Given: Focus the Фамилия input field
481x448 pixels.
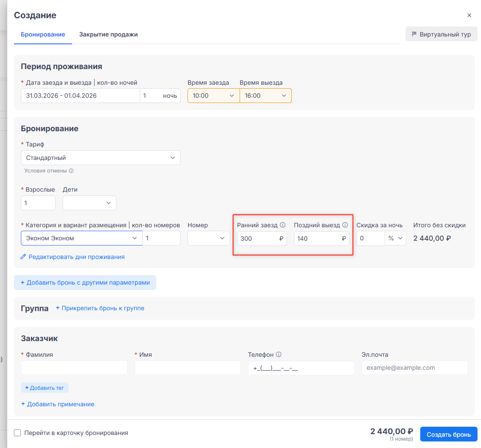Looking at the screenshot, I should click(x=74, y=368).
